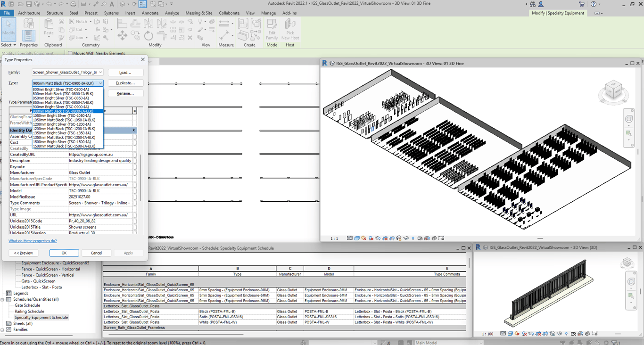This screenshot has width=644, height=345.
Task: Open the Annotate ribbon tab
Action: (150, 13)
